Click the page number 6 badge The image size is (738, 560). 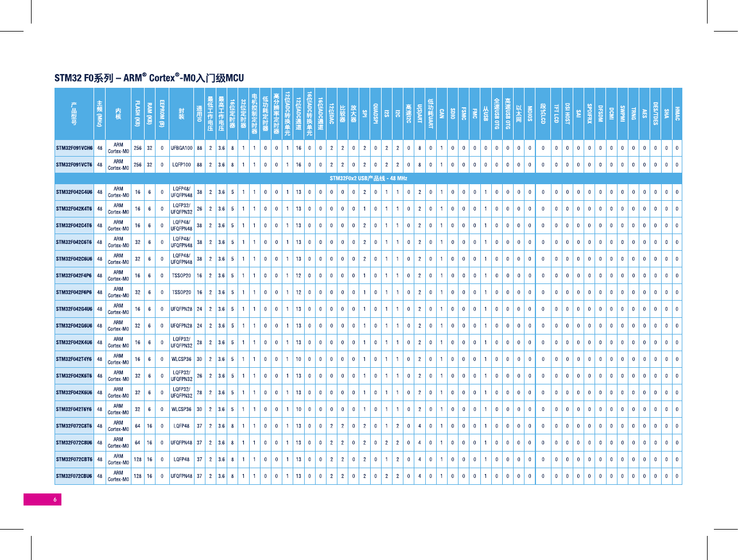click(x=42, y=499)
